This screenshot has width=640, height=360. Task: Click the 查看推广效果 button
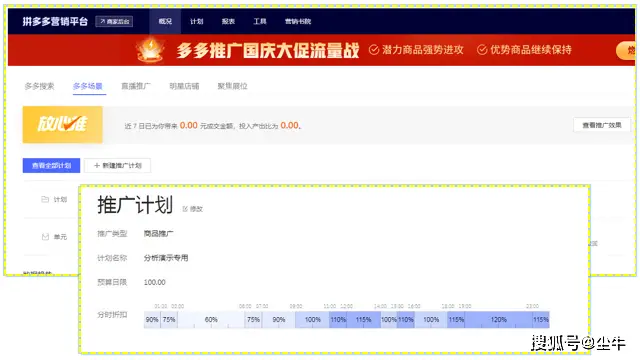click(x=602, y=125)
